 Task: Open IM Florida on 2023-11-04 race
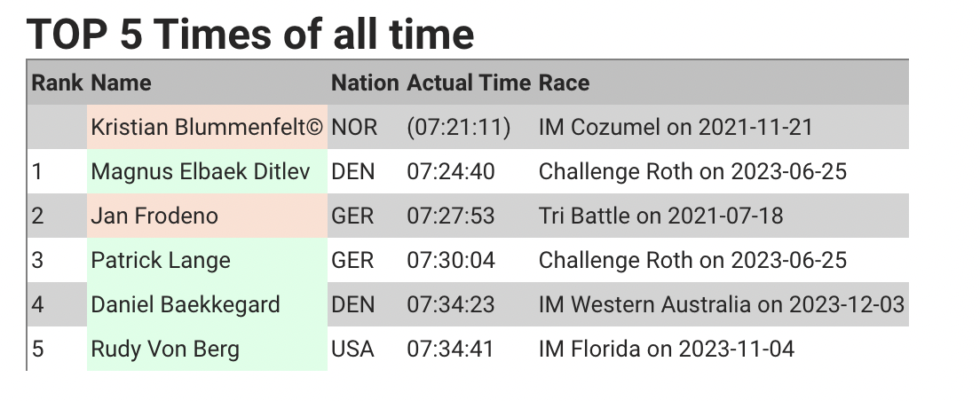point(667,349)
